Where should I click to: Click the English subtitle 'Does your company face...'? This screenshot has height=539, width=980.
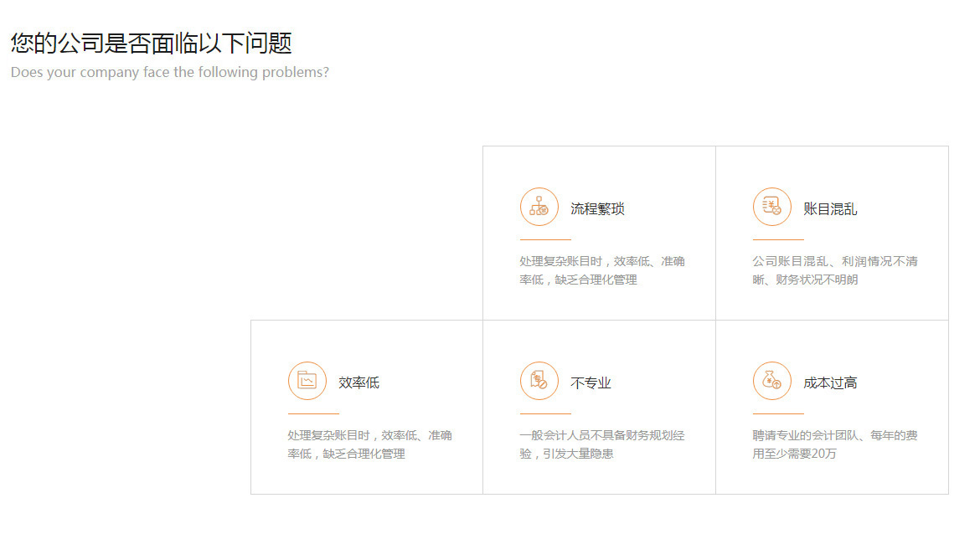pyautogui.click(x=170, y=73)
